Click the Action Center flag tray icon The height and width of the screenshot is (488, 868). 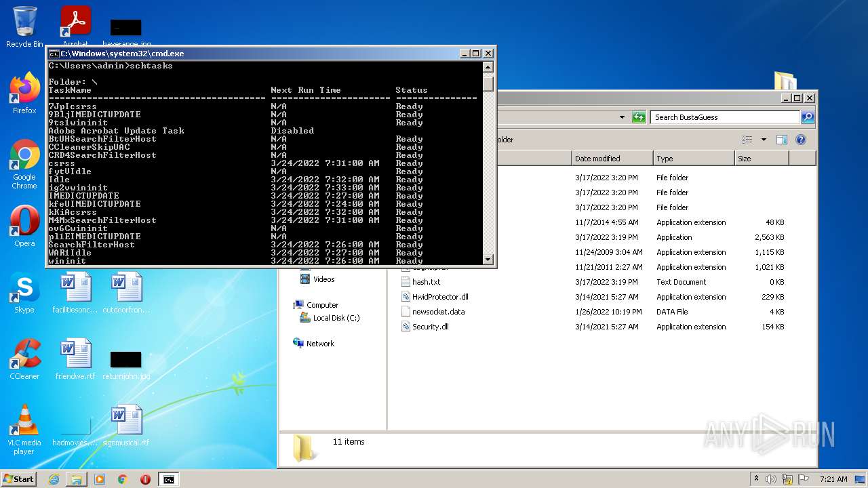point(804,479)
